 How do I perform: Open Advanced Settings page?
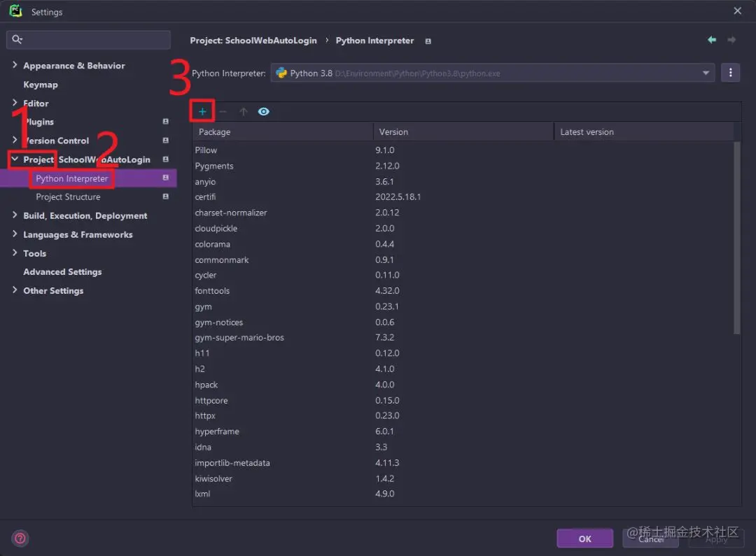63,272
